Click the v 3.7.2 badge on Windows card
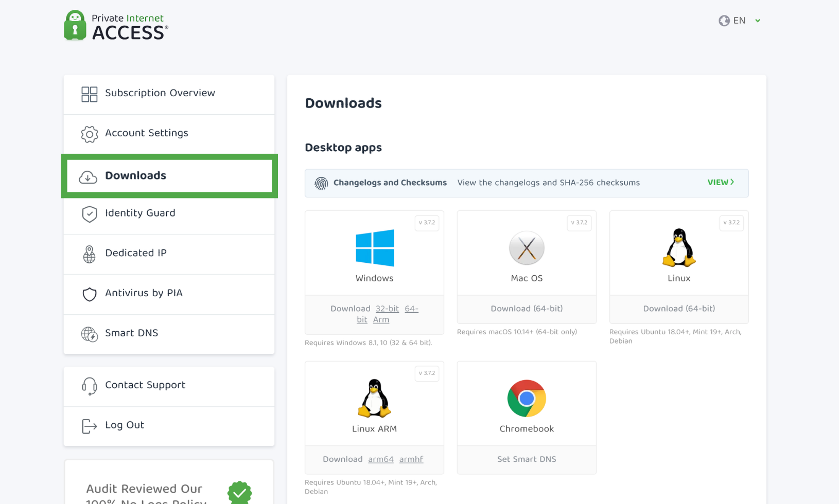This screenshot has width=839, height=504. point(427,223)
